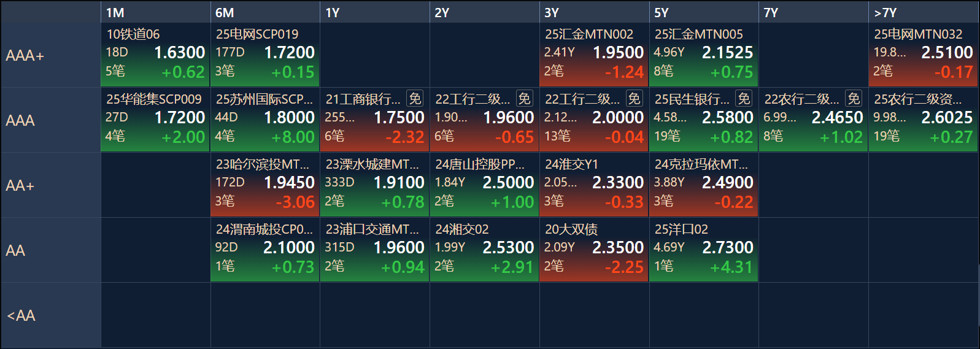980x349 pixels.
Task: Open the 25电网MTN032 bond cell
Action: coord(923,55)
